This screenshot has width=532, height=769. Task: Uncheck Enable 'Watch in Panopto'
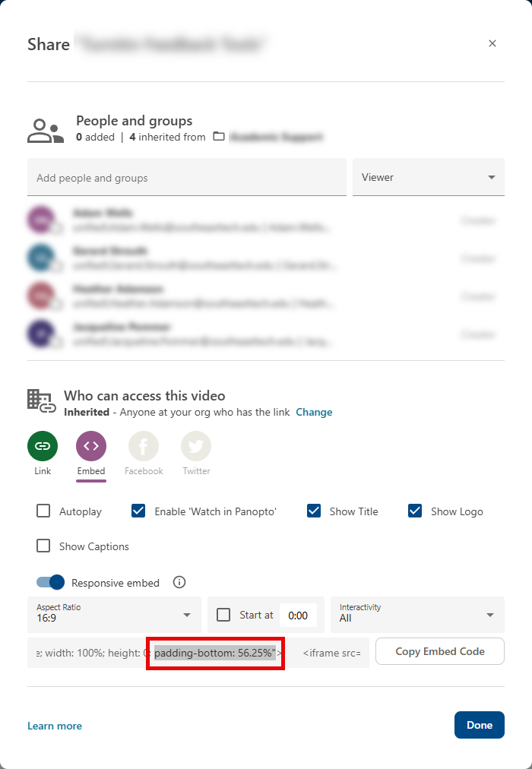(x=138, y=511)
